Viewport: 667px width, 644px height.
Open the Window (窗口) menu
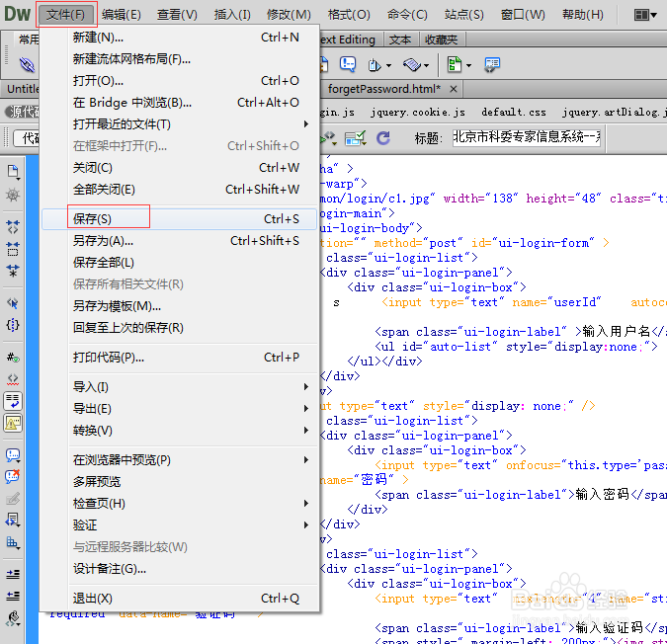click(523, 15)
